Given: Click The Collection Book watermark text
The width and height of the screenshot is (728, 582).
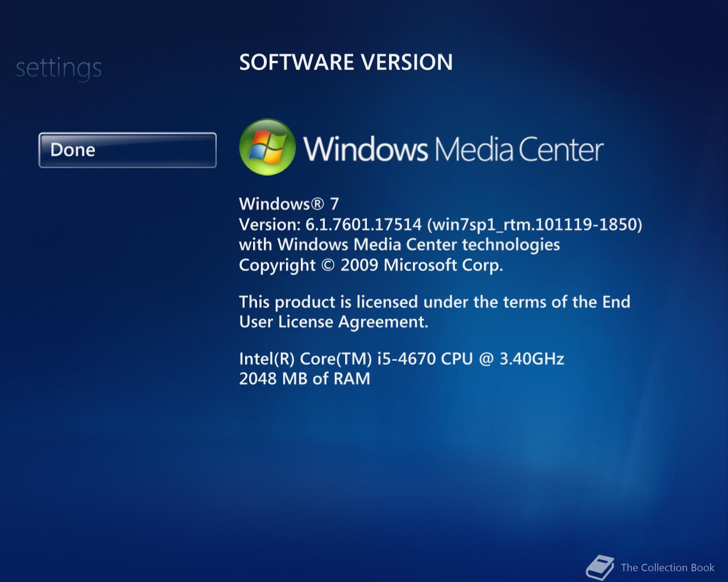Looking at the screenshot, I should click(668, 567).
